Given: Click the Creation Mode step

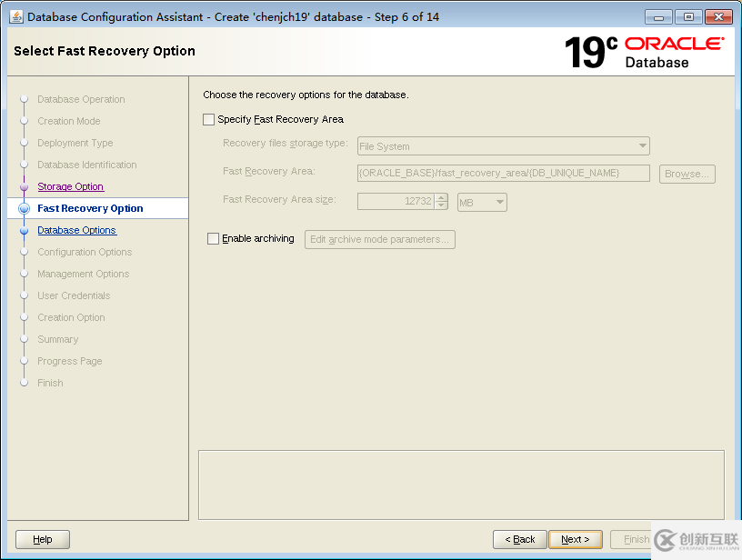Looking at the screenshot, I should 68,121.
